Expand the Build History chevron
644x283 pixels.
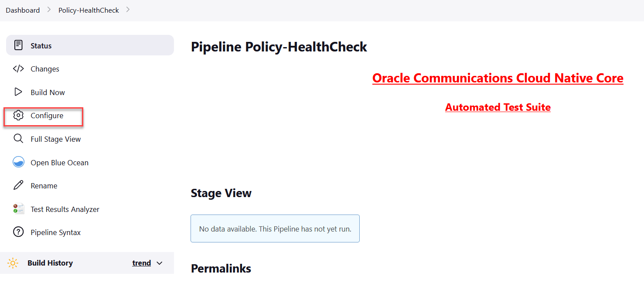point(160,263)
